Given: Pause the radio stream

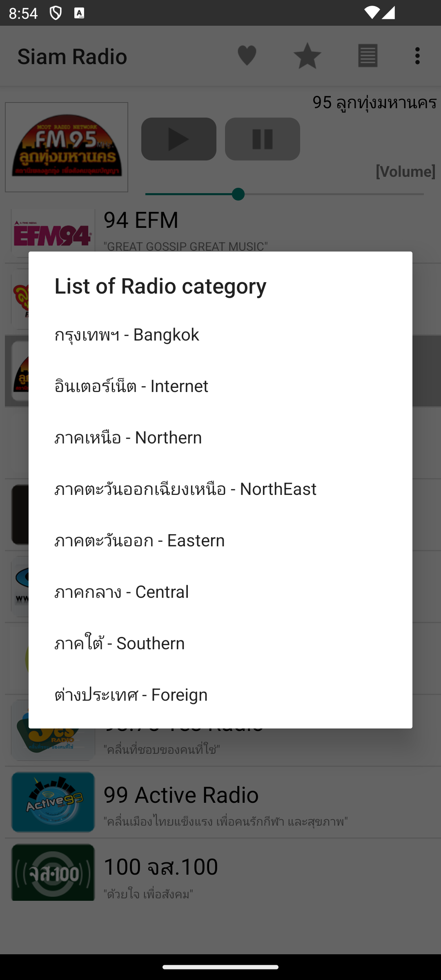Looking at the screenshot, I should (x=263, y=139).
